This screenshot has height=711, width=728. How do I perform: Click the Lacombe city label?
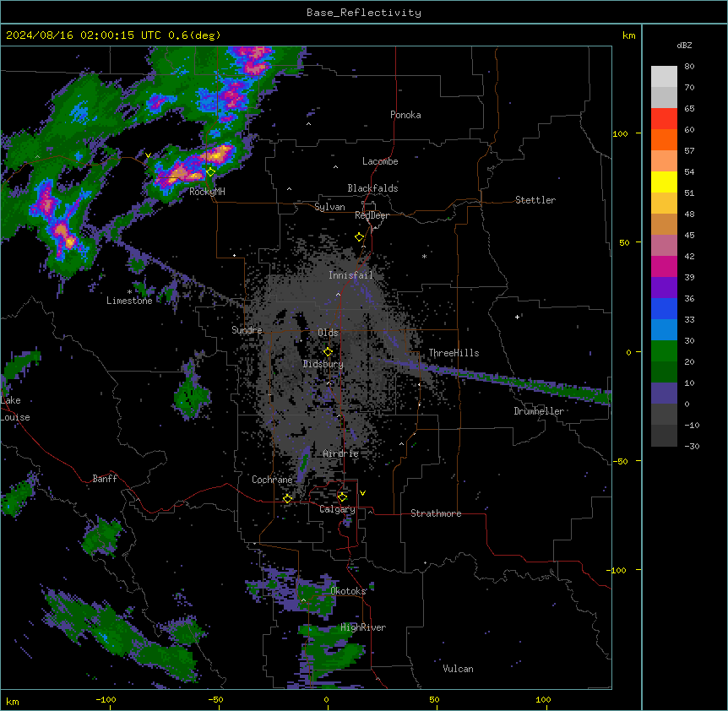point(380,161)
